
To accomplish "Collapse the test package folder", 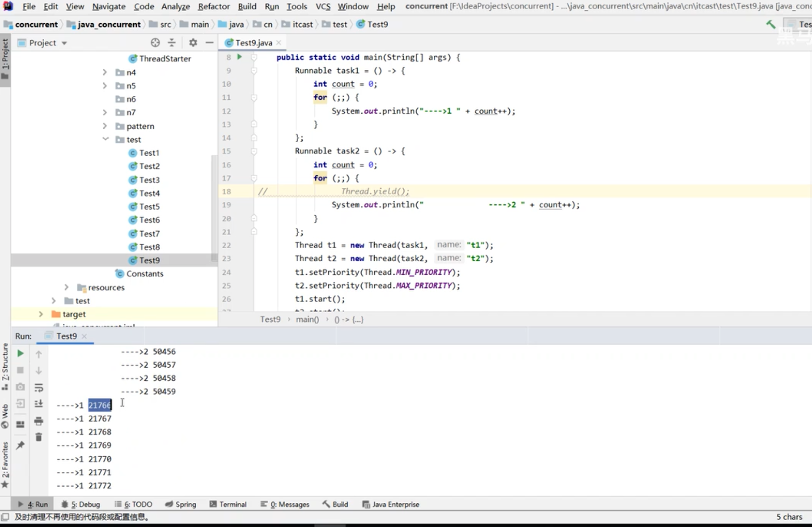I will [106, 139].
